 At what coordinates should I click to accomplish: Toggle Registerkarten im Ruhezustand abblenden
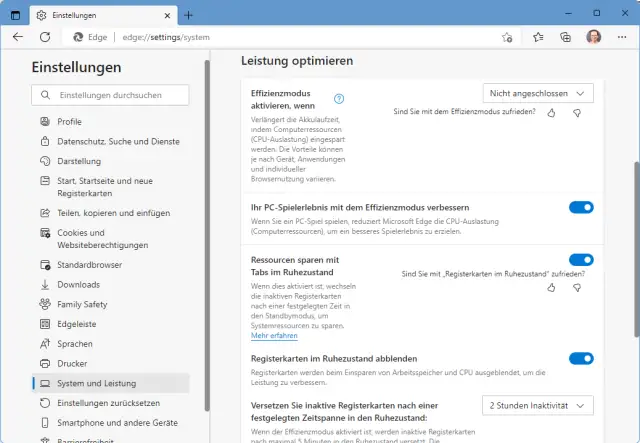581,358
